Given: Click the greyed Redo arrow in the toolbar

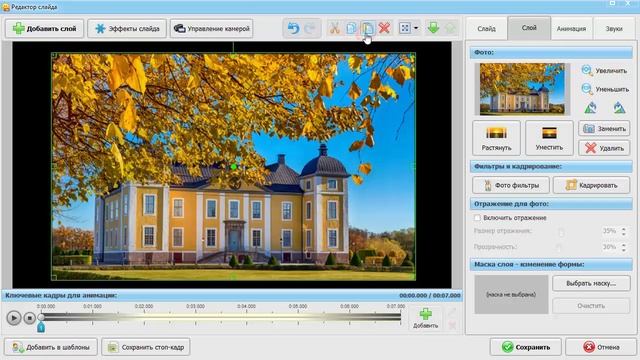Looking at the screenshot, I should [310, 28].
